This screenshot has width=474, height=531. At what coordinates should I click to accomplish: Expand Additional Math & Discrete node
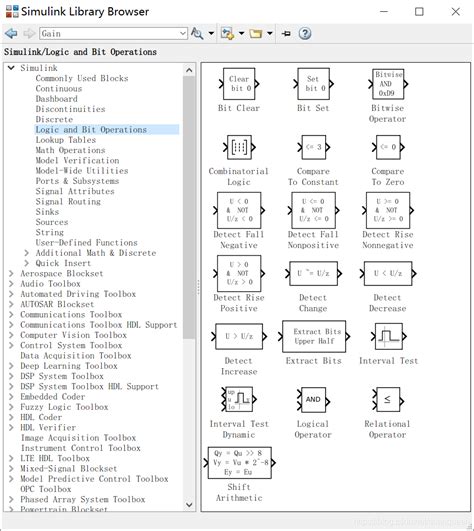click(27, 253)
